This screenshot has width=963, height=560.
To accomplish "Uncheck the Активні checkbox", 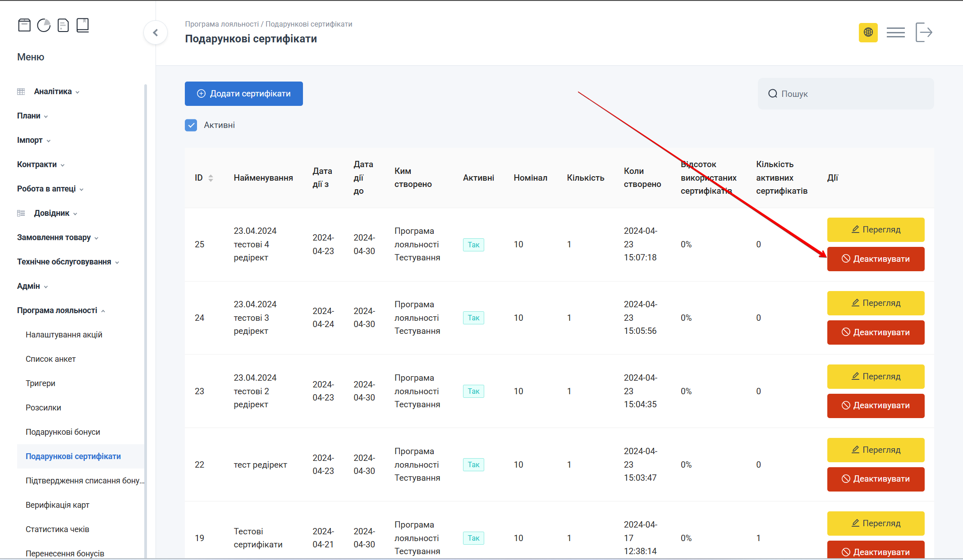I will (191, 125).
